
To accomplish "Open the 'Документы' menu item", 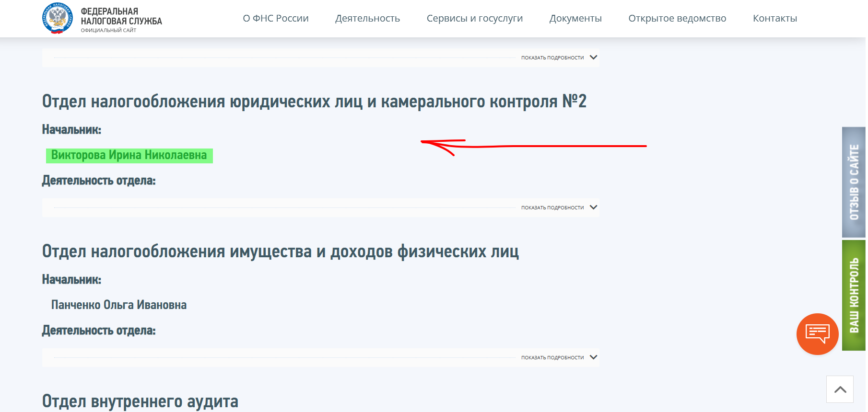I will tap(575, 18).
